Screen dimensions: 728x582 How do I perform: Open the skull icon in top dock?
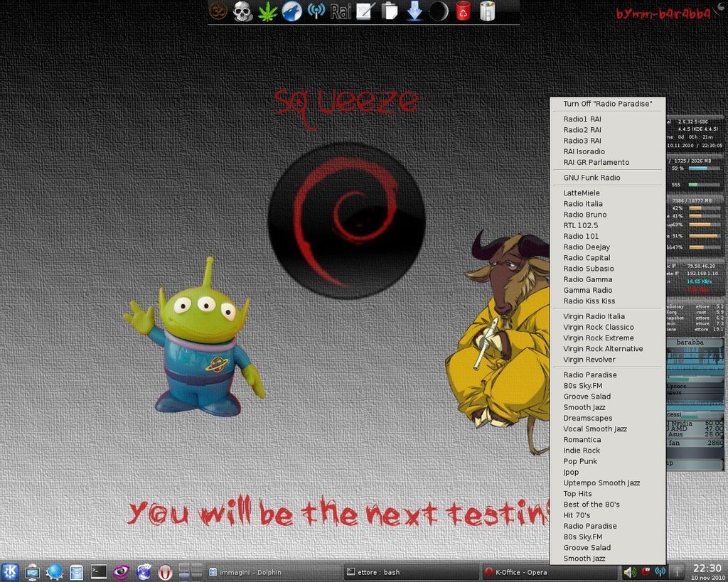click(x=243, y=11)
